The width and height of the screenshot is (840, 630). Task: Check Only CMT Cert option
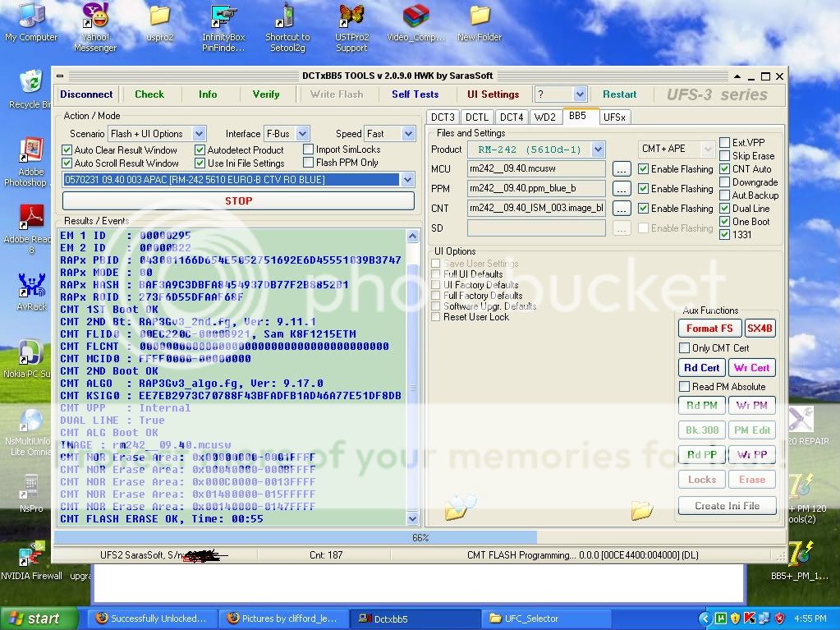point(684,347)
